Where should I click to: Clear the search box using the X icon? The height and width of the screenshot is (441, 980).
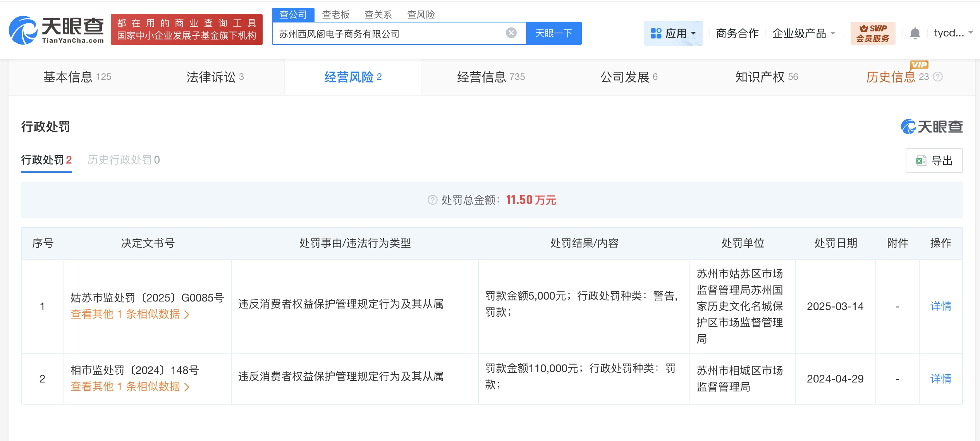click(512, 33)
